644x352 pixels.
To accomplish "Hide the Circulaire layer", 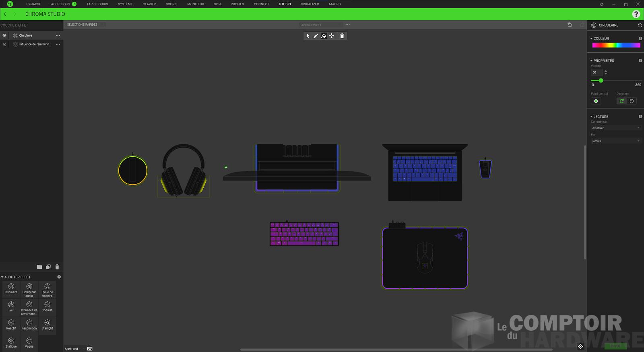I will (x=4, y=35).
